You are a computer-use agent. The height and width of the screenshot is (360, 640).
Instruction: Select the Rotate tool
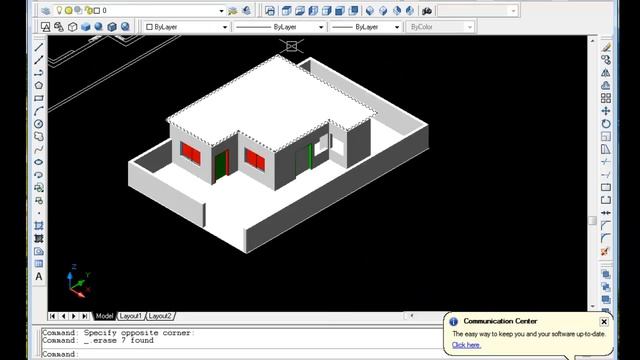tap(606, 124)
